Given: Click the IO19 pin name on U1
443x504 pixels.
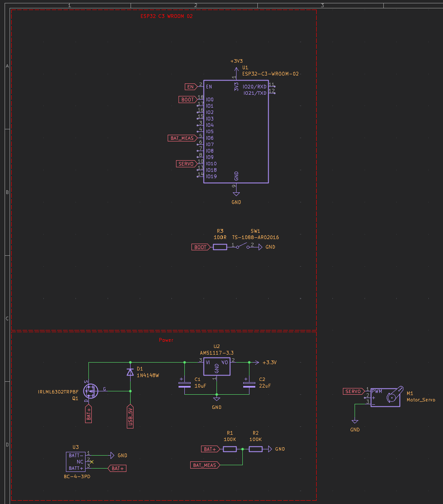Looking at the screenshot, I should (211, 176).
